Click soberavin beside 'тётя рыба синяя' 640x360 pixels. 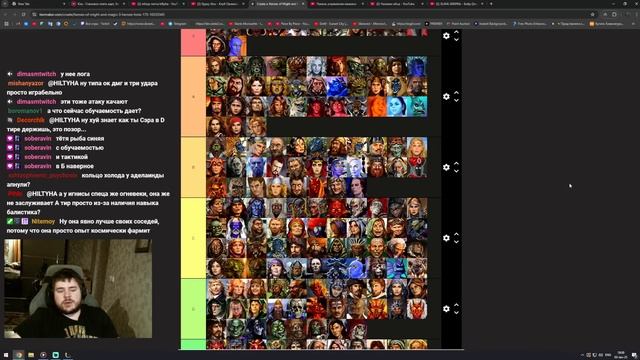pyautogui.click(x=38, y=138)
